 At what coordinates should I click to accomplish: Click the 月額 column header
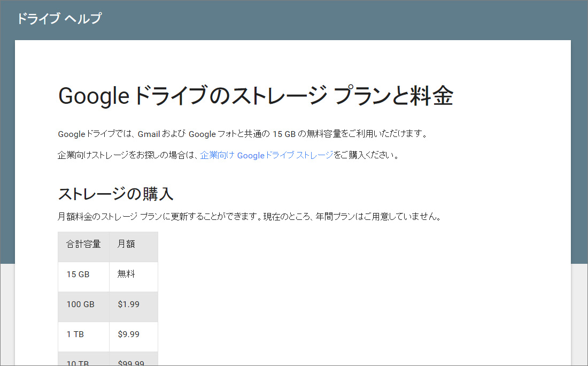pos(134,247)
